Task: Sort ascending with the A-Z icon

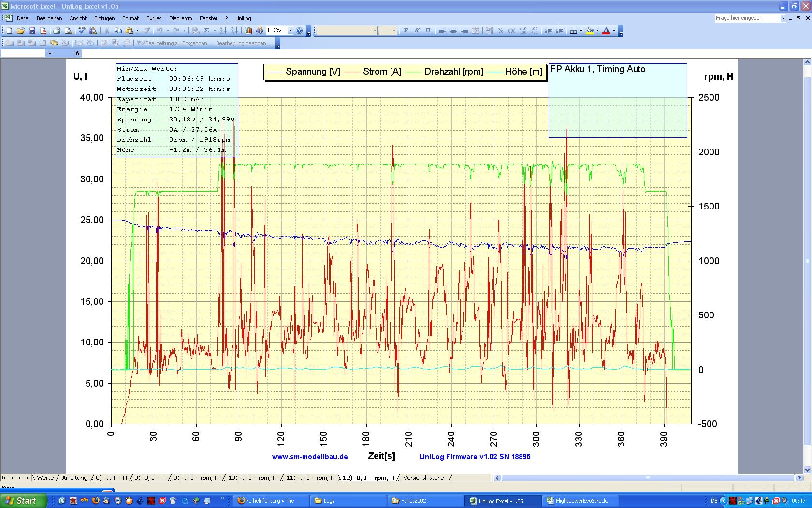Action: tap(223, 30)
